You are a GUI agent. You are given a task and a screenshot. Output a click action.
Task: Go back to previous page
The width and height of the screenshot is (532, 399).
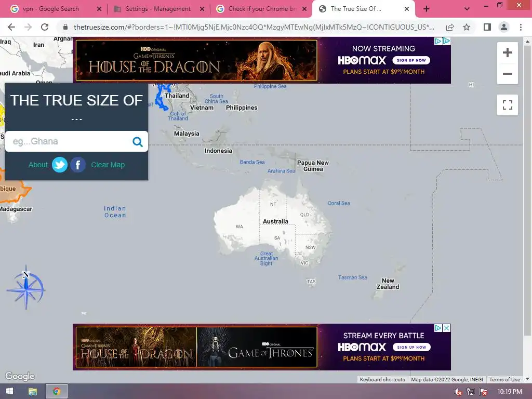tap(11, 27)
